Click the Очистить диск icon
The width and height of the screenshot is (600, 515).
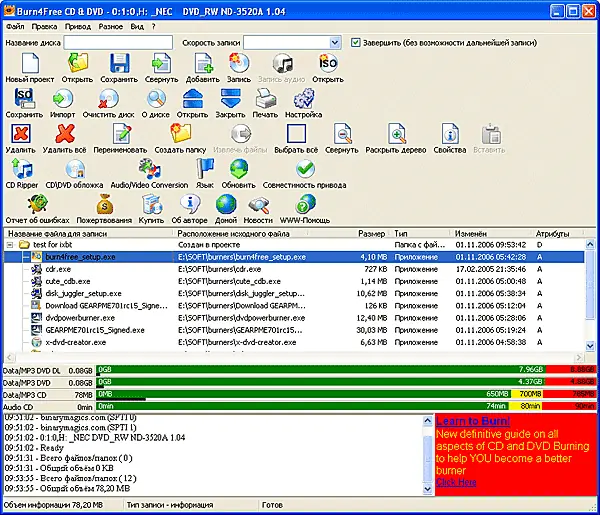click(108, 98)
